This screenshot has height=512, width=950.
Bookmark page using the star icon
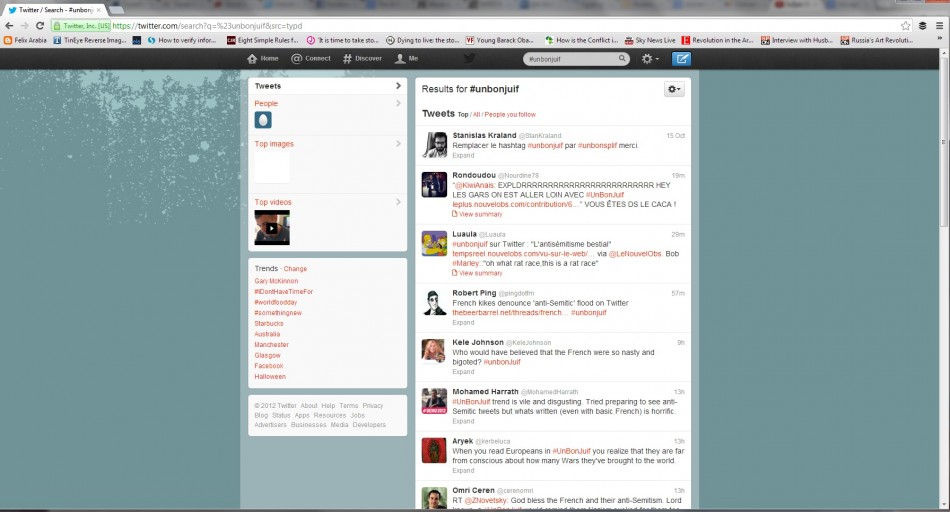point(905,25)
